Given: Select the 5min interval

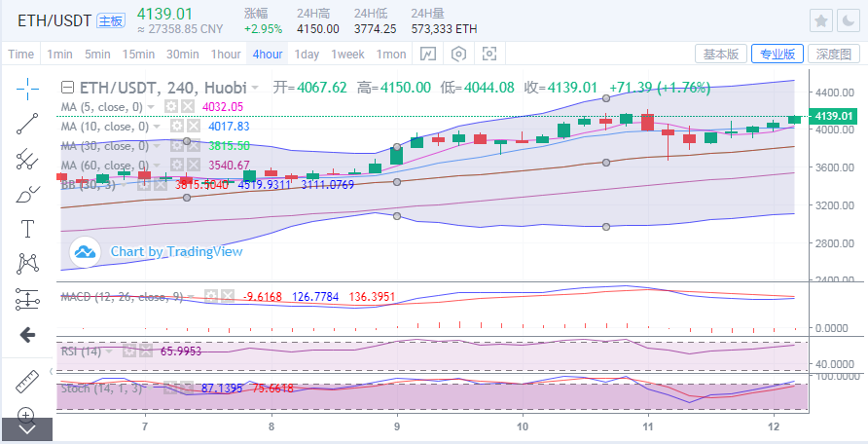Looking at the screenshot, I should click(x=97, y=54).
